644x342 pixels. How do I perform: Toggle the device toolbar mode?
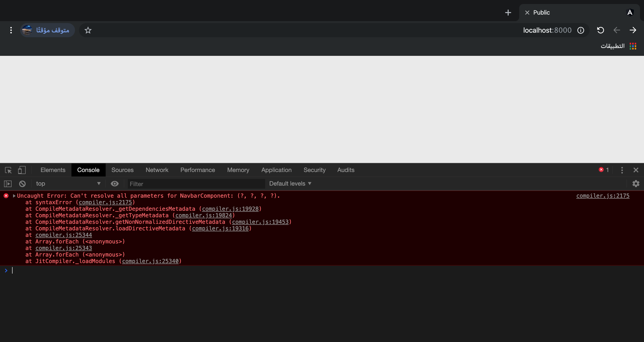(x=22, y=170)
